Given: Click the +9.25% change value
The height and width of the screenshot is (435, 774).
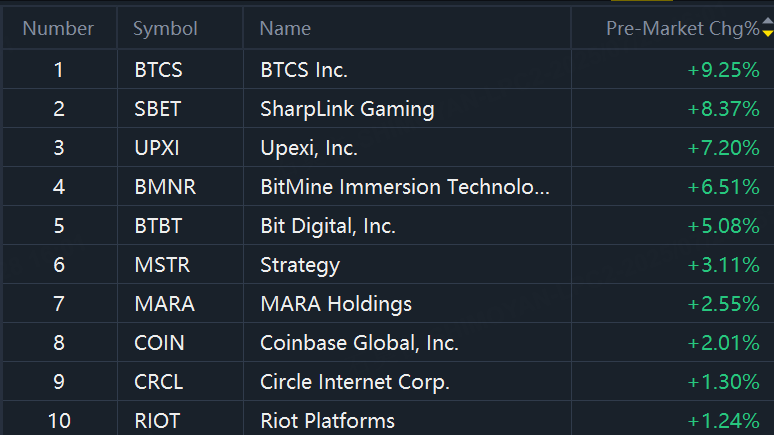Looking at the screenshot, I should pyautogui.click(x=724, y=70).
